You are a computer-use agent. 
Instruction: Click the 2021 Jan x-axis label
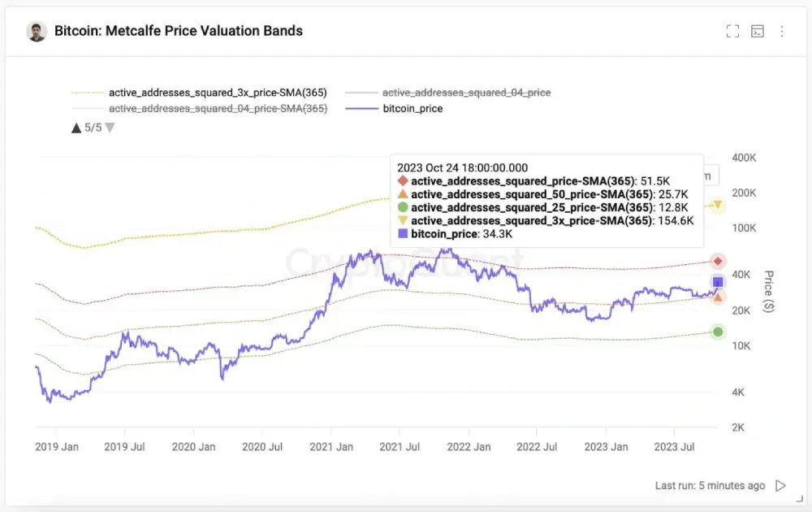point(331,446)
